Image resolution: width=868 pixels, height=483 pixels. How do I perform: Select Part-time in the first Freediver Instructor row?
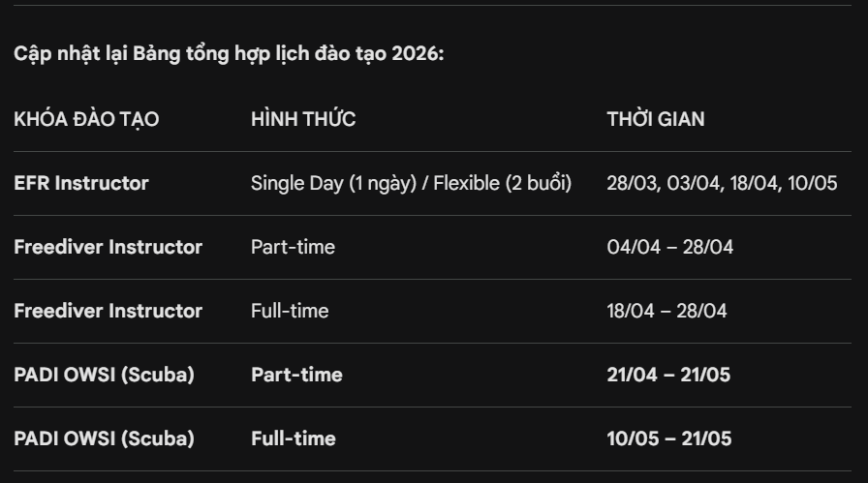point(293,247)
